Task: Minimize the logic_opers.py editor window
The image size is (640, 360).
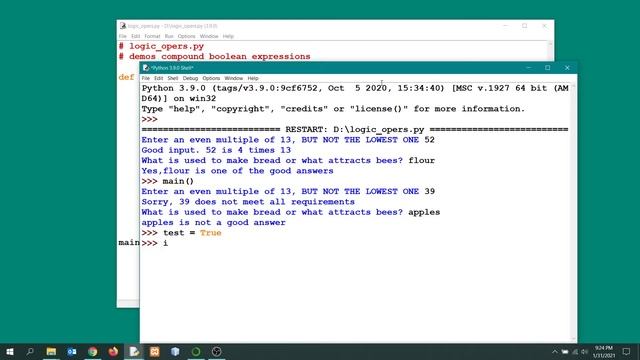Action: pyautogui.click(x=505, y=26)
